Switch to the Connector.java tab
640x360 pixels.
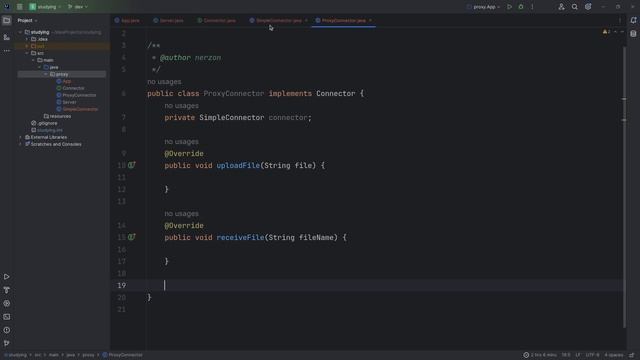click(216, 20)
